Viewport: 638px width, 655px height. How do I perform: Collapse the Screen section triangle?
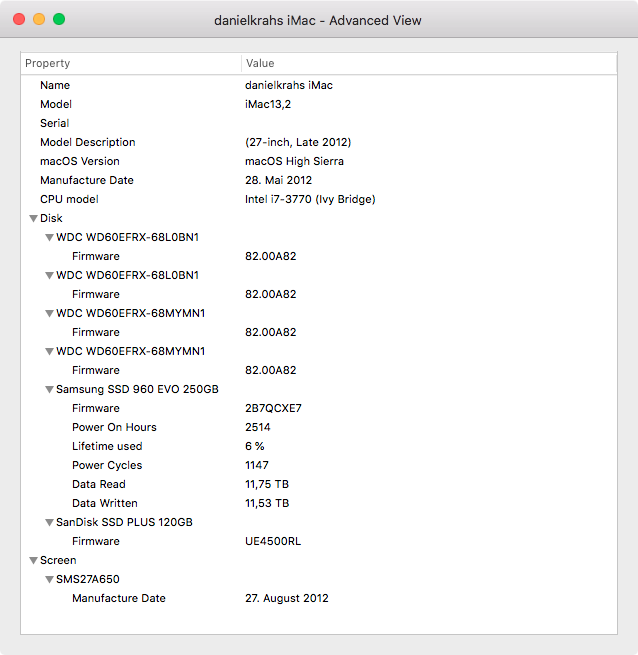[x=34, y=561]
